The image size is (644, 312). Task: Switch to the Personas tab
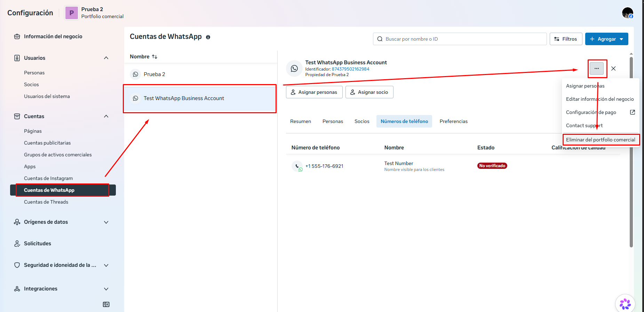(333, 121)
